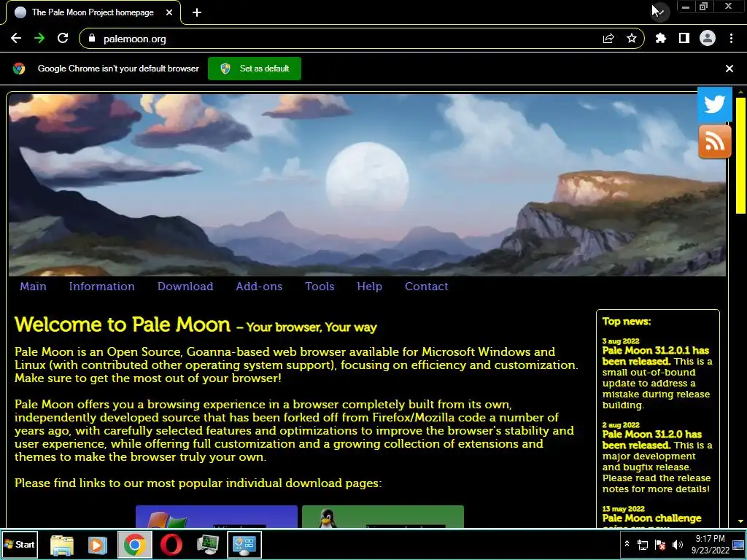This screenshot has width=747, height=560.
Task: Click the show desktop button
Action: pyautogui.click(x=740, y=544)
